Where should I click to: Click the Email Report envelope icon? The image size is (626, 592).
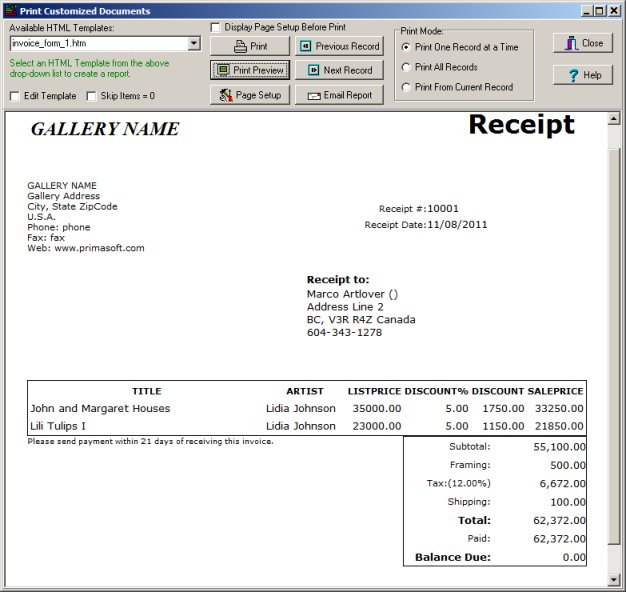coord(314,96)
